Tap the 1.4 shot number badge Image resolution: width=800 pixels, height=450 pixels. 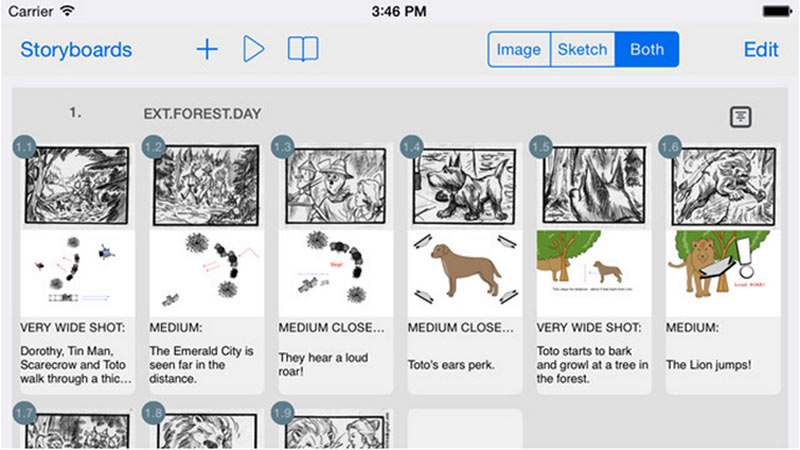click(x=412, y=148)
